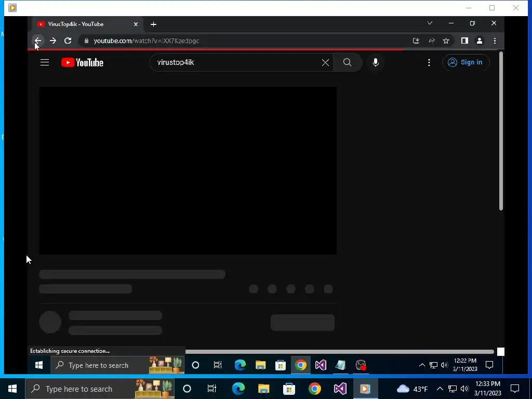Screen dimensions: 532x399
Task: Click the media player icon in outer taskbar
Action: click(x=365, y=389)
